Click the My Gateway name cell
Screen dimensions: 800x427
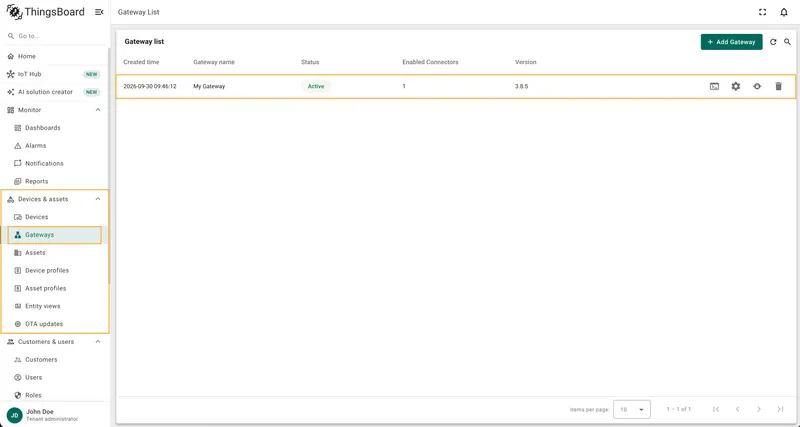pyautogui.click(x=209, y=86)
